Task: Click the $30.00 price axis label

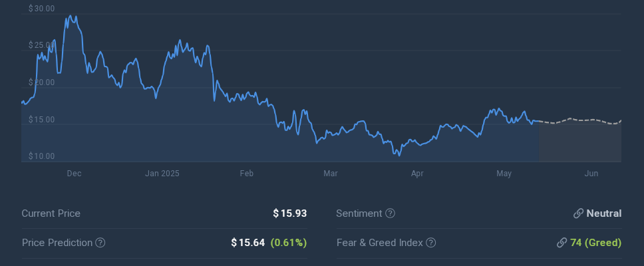Action: pos(42,9)
